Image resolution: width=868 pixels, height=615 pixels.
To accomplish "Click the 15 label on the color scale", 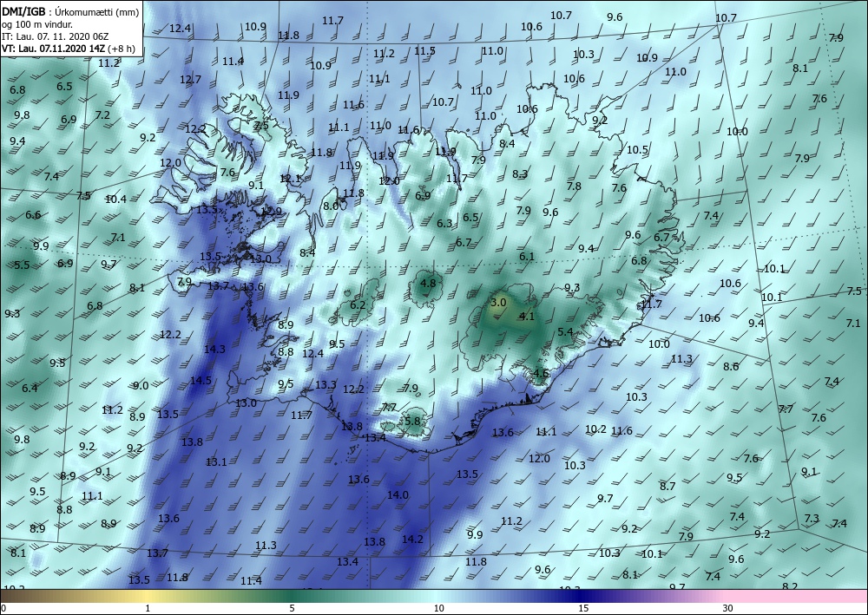I will tap(583, 608).
